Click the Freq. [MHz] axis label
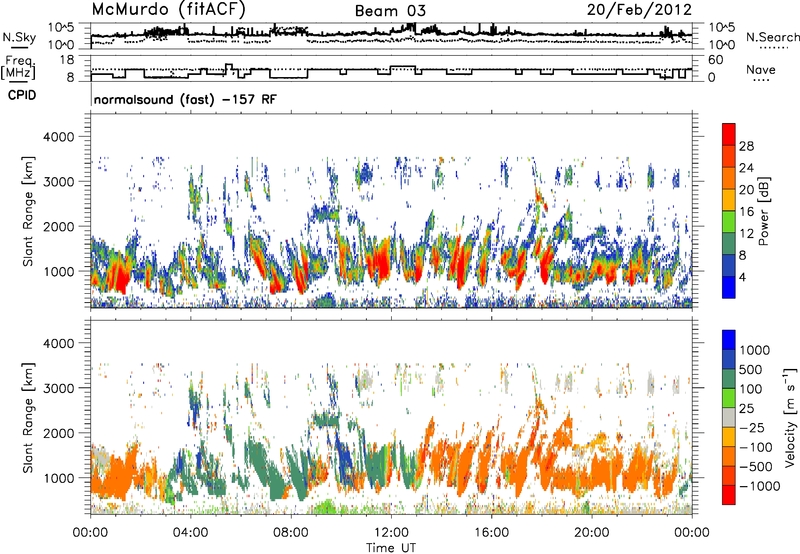 click(x=18, y=67)
